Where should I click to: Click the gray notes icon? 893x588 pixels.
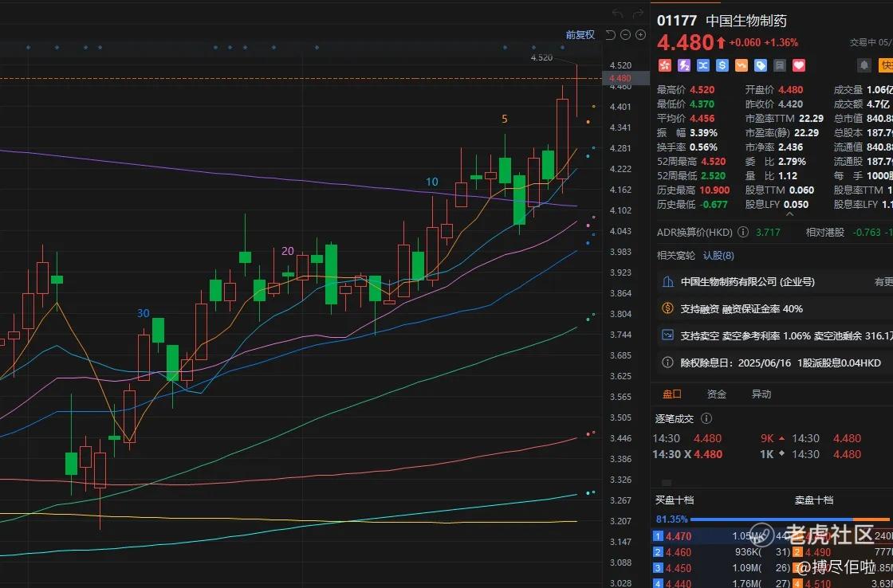pos(781,65)
